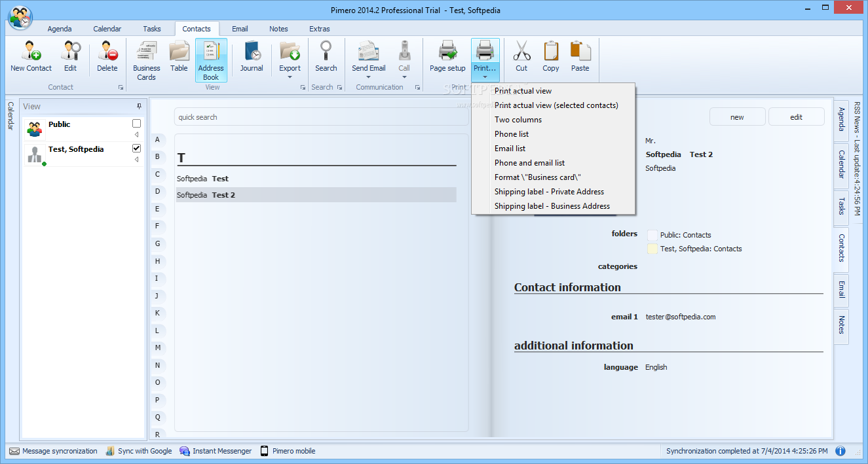
Task: Open the Call dropdown arrow
Action: pos(404,77)
